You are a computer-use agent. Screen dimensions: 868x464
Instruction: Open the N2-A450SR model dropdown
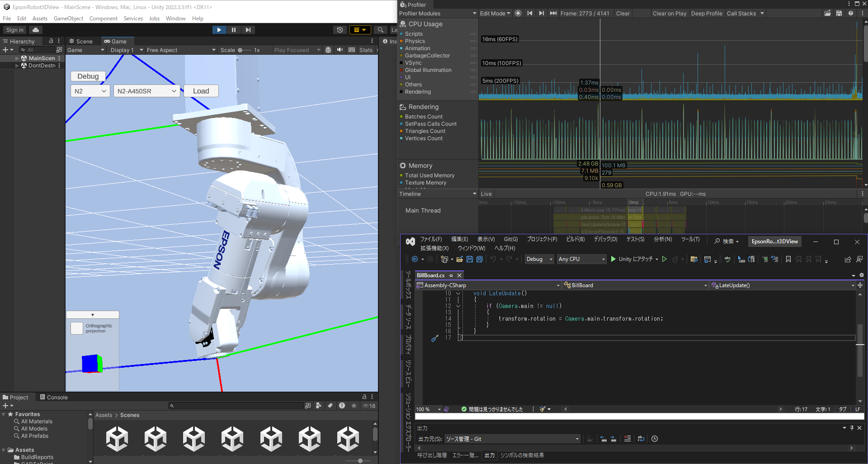146,91
